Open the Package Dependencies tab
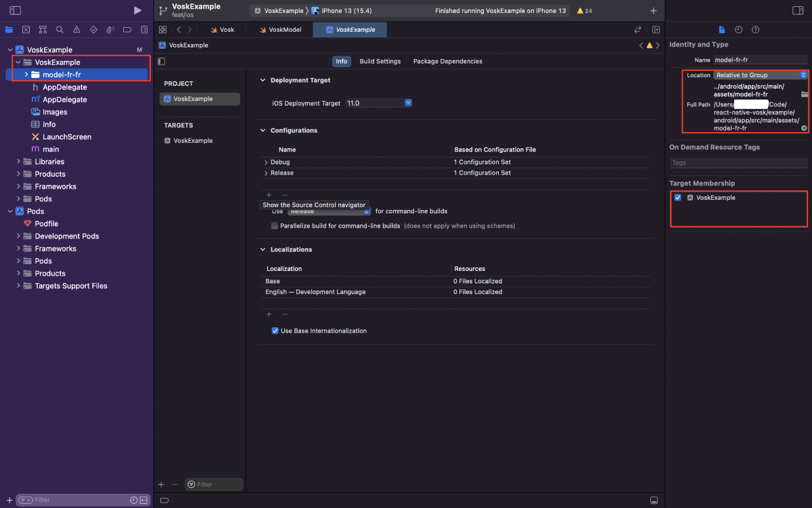This screenshot has height=508, width=812. pos(448,61)
